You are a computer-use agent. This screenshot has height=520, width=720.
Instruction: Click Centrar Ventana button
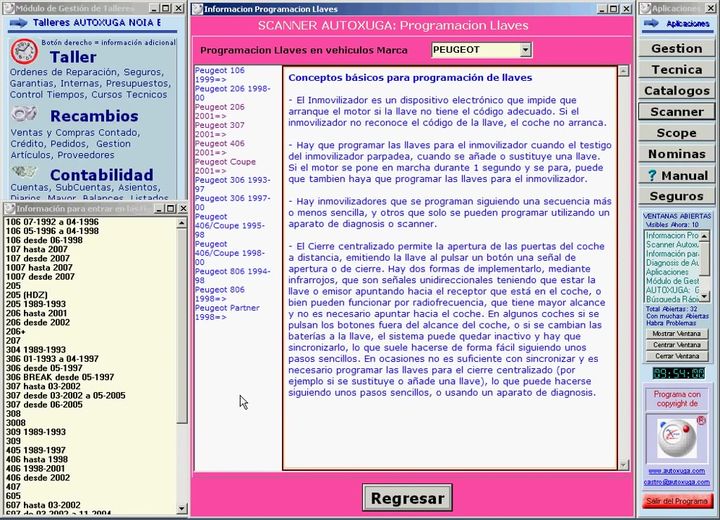click(x=676, y=345)
